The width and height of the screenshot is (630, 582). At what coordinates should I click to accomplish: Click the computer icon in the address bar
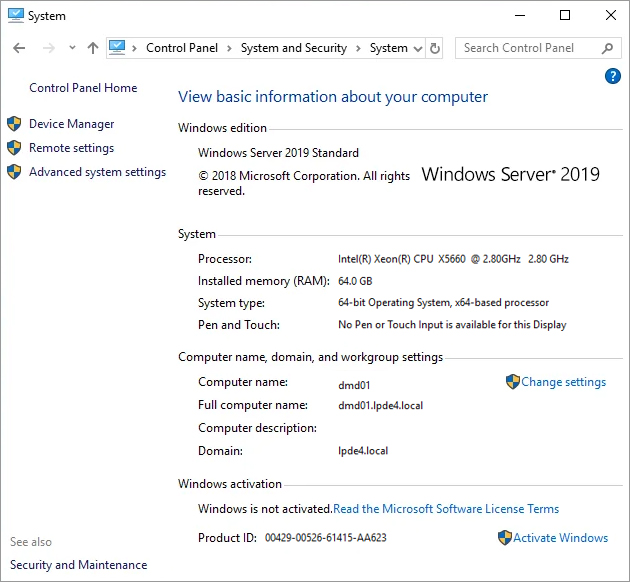[117, 48]
